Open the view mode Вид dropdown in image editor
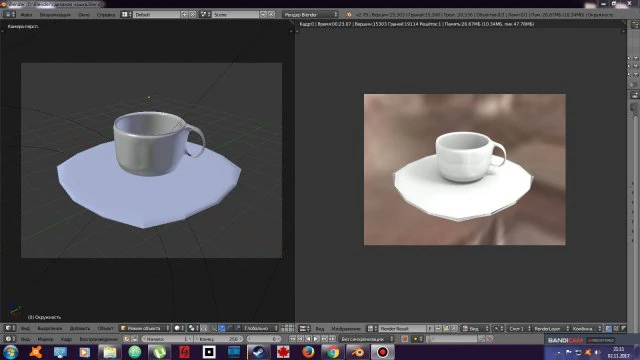640x360 pixels. click(476, 328)
